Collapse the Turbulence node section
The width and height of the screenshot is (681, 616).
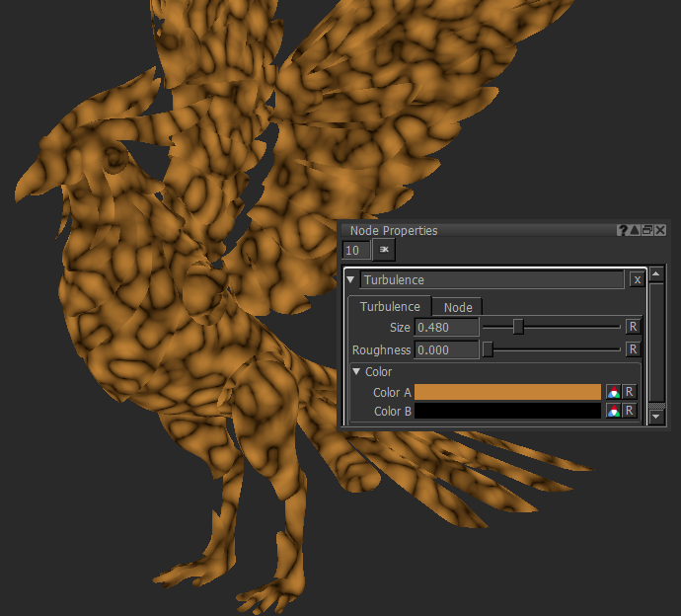click(x=351, y=280)
